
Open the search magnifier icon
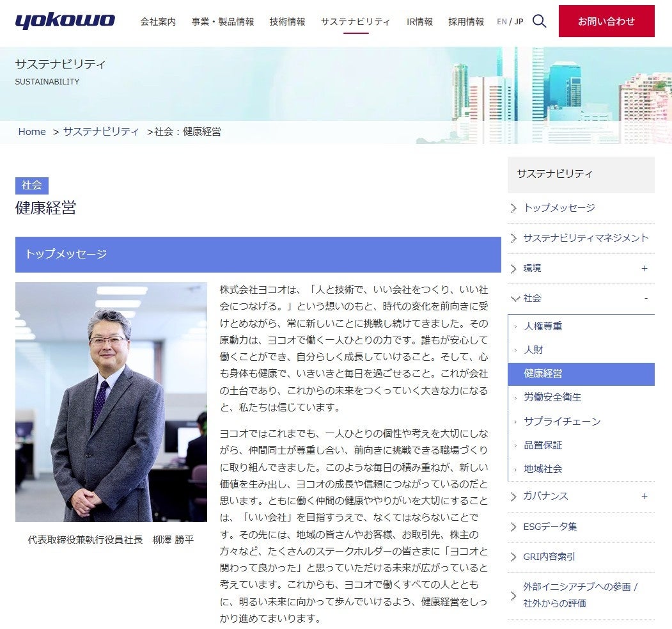click(x=539, y=21)
